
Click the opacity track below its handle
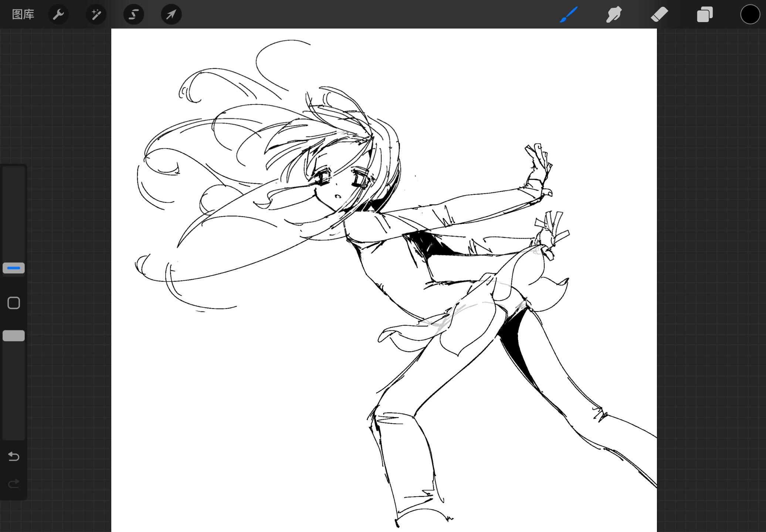click(14, 388)
